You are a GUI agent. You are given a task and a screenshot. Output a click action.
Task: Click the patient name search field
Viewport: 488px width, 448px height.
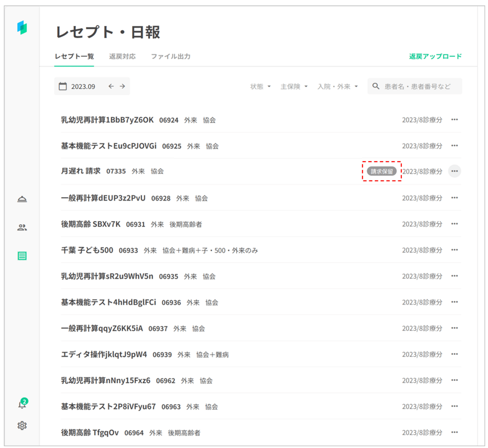coord(417,86)
